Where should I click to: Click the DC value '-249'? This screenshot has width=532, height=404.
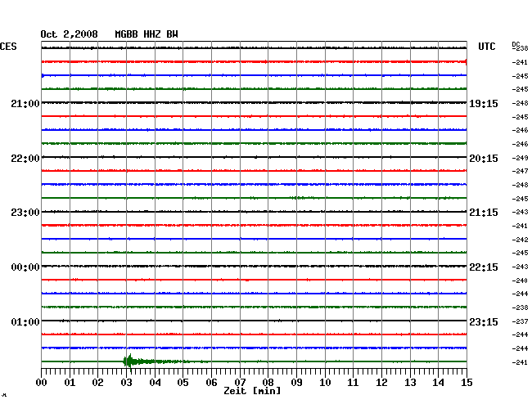coord(520,158)
